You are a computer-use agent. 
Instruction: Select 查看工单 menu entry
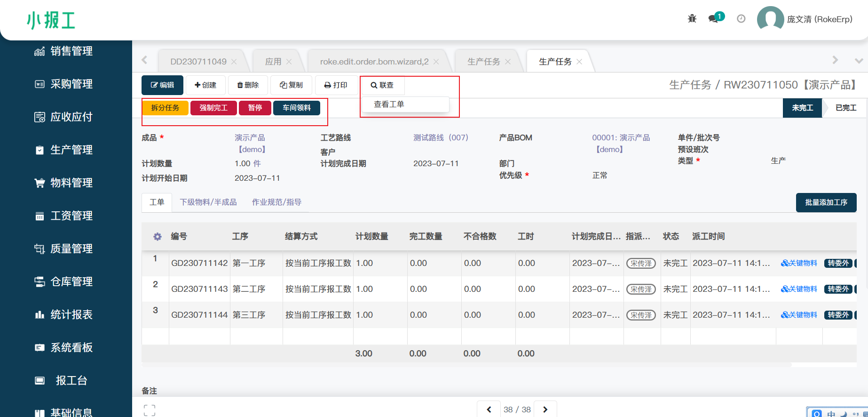pyautogui.click(x=389, y=104)
